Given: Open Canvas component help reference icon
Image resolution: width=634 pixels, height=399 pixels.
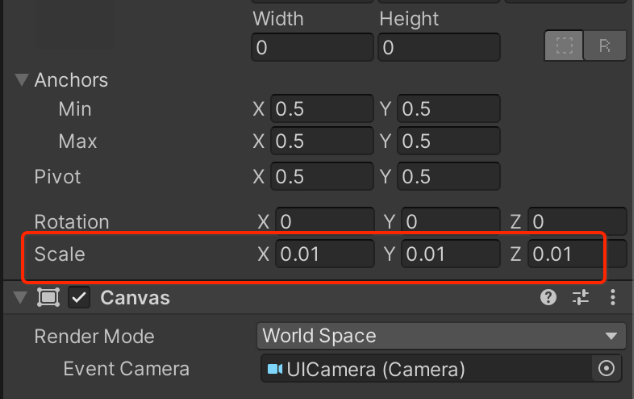Looking at the screenshot, I should click(548, 298).
